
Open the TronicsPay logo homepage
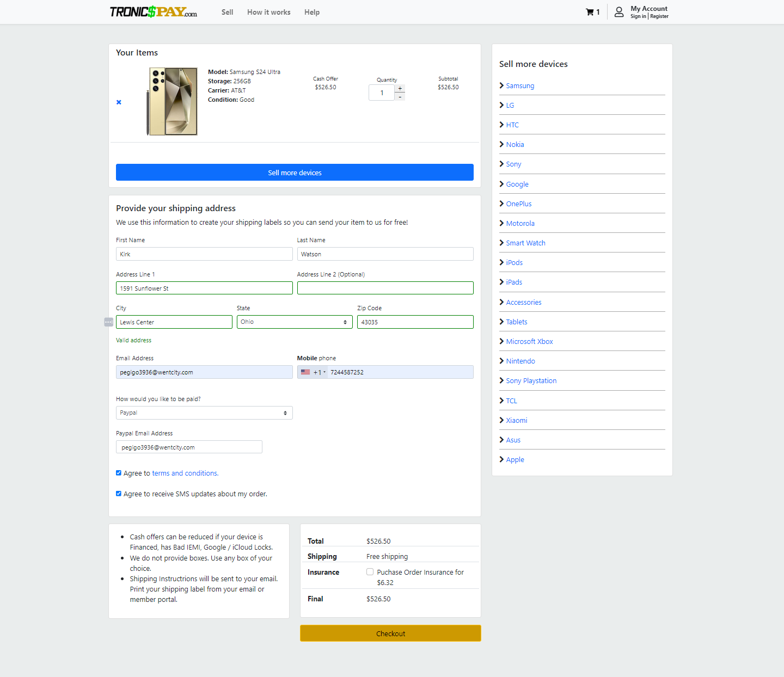[x=154, y=11]
